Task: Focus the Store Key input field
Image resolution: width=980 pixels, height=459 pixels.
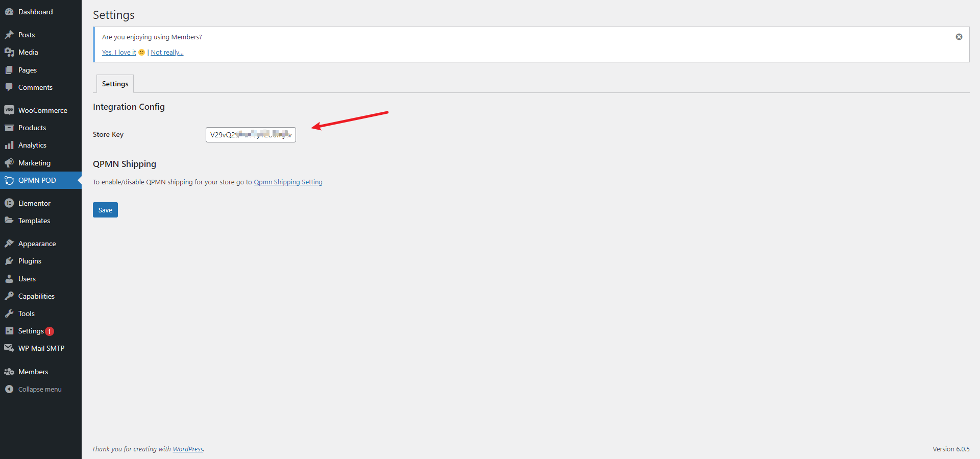Action: click(x=251, y=135)
